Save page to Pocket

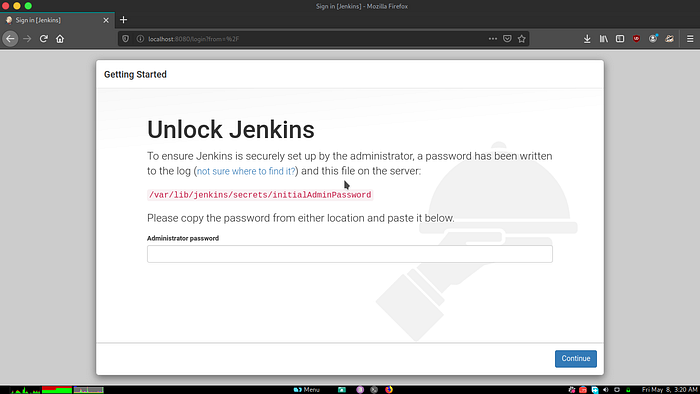tap(507, 39)
